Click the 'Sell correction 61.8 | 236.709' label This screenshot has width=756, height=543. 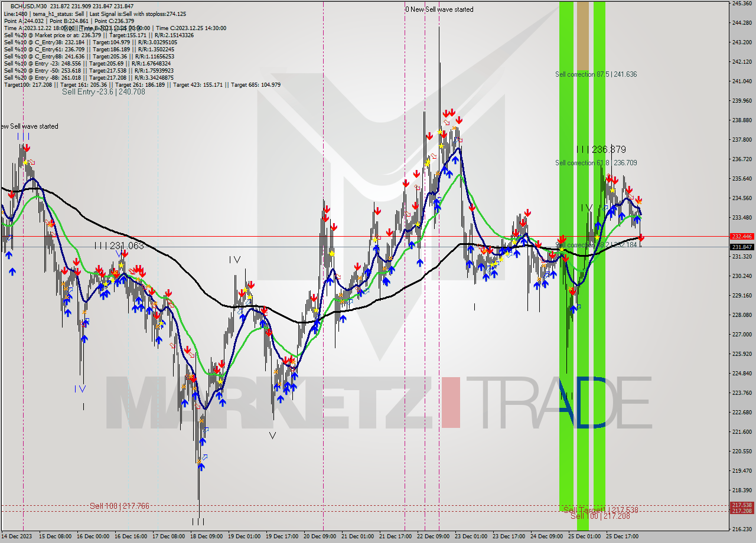pos(596,163)
